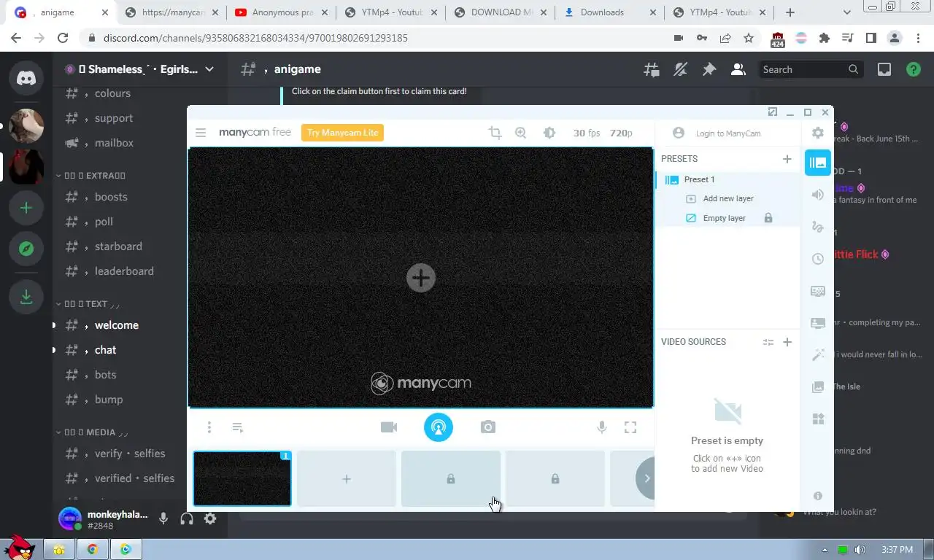934x560 pixels.
Task: Click the Try Manycam Lite button
Action: pos(342,133)
